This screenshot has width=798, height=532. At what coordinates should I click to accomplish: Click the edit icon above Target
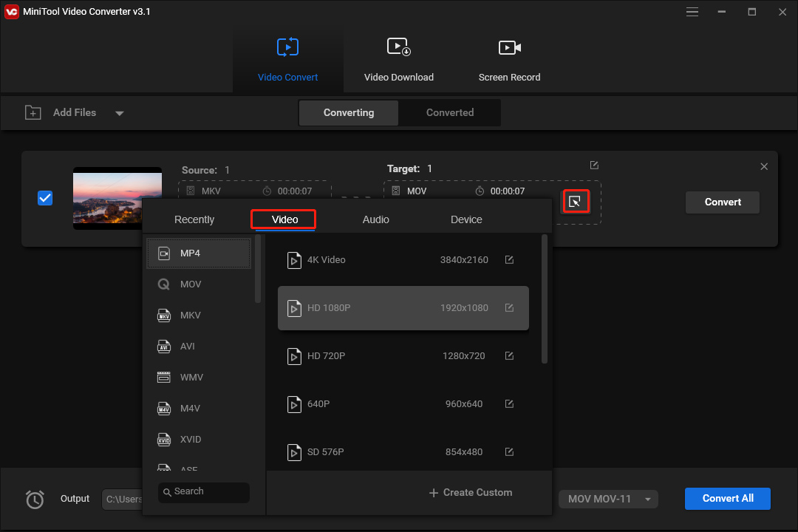[x=594, y=165]
